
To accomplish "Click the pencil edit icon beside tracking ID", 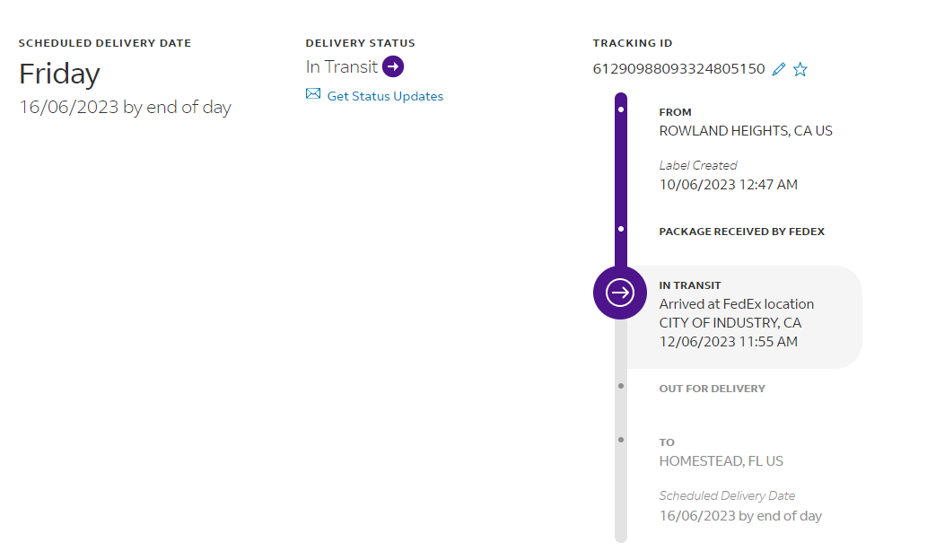I will [779, 69].
